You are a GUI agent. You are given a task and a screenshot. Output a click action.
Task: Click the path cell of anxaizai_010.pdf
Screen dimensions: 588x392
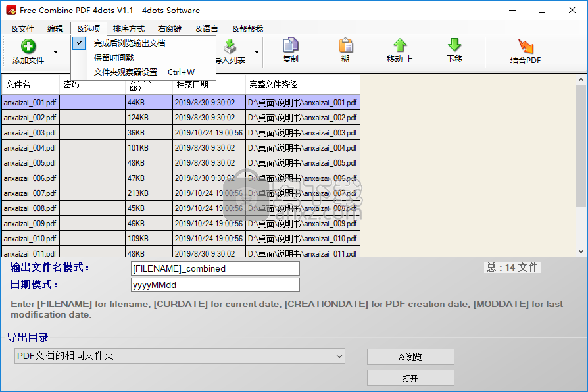click(303, 239)
